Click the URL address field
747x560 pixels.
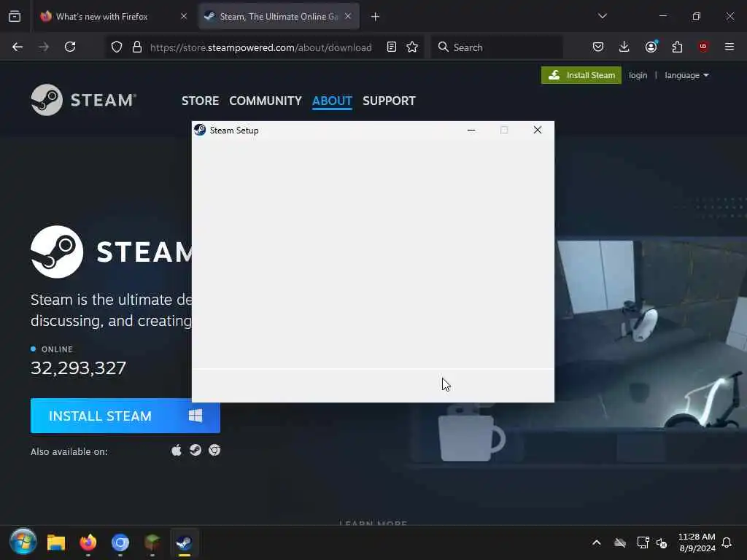pyautogui.click(x=260, y=47)
